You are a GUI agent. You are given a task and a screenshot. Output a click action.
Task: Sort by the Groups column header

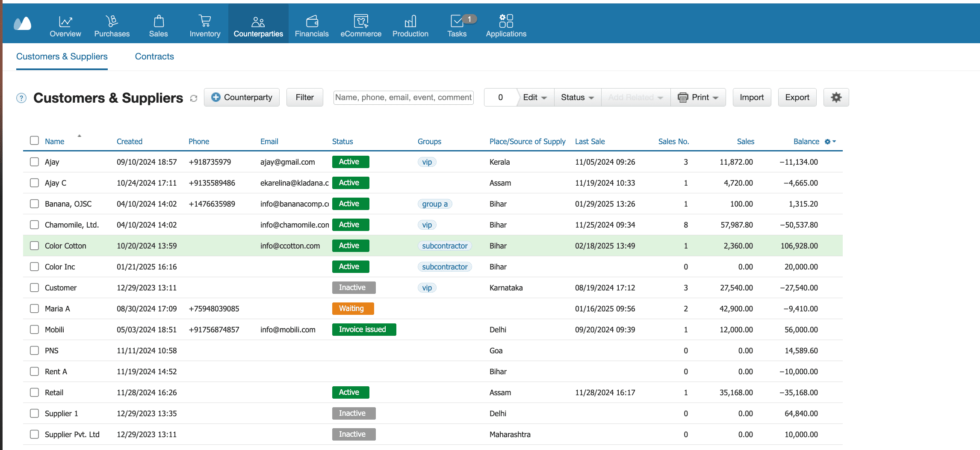click(429, 142)
